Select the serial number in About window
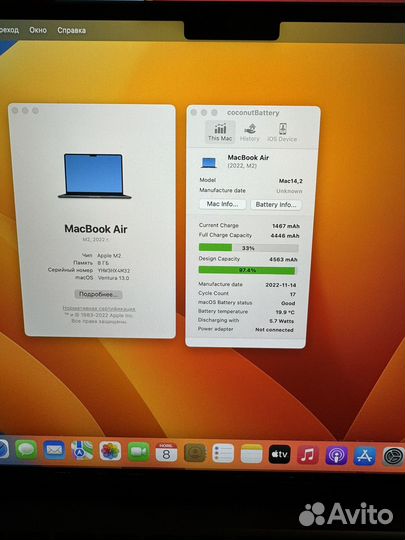This screenshot has height=540, width=405. 114,271
